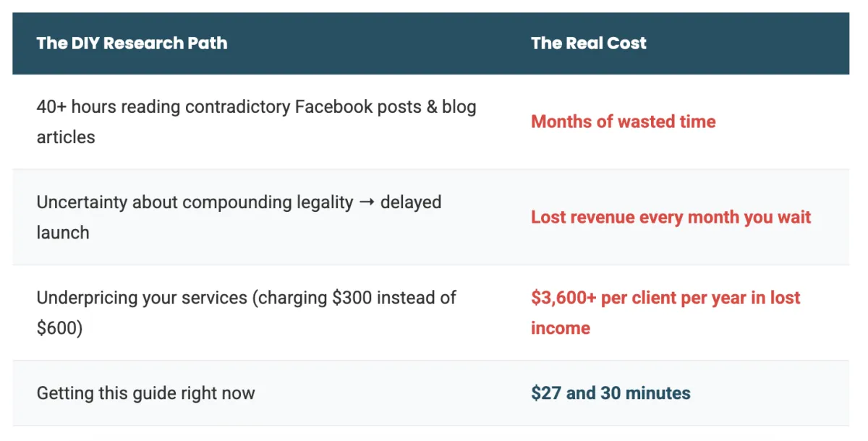Click "40+" at the start of the first row
This screenshot has height=441, width=868.
click(x=51, y=108)
